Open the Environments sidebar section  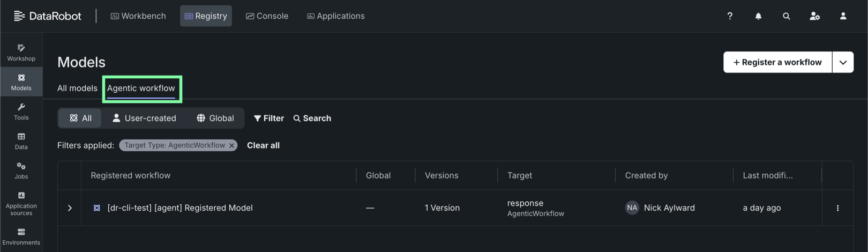pos(21,236)
